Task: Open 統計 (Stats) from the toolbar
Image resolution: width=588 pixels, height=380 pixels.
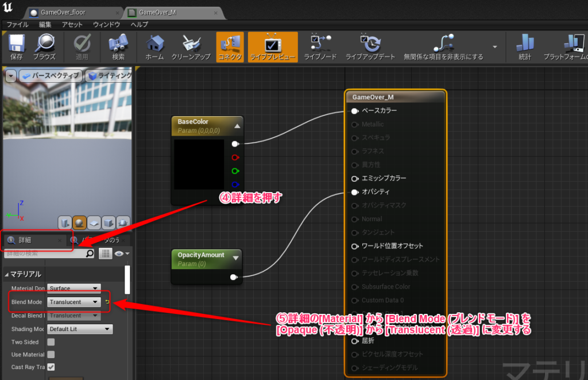Action: pyautogui.click(x=525, y=46)
